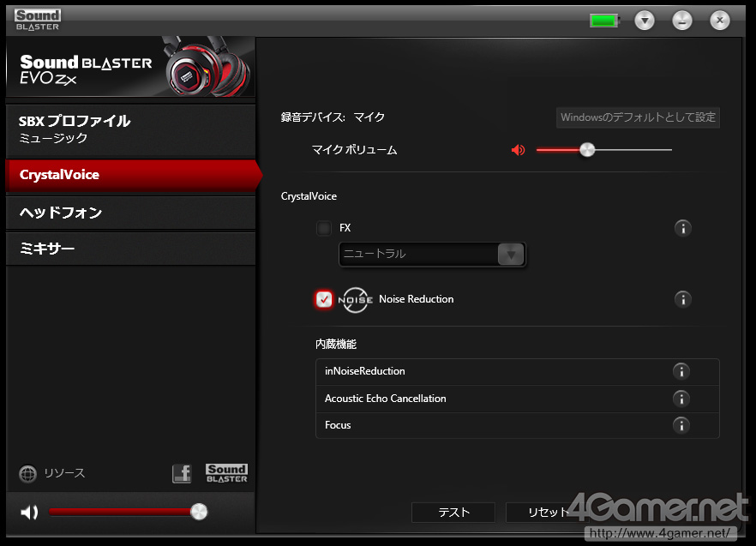756x546 pixels.
Task: Open the Acoustic Echo Cancellation info icon
Action: point(681,399)
